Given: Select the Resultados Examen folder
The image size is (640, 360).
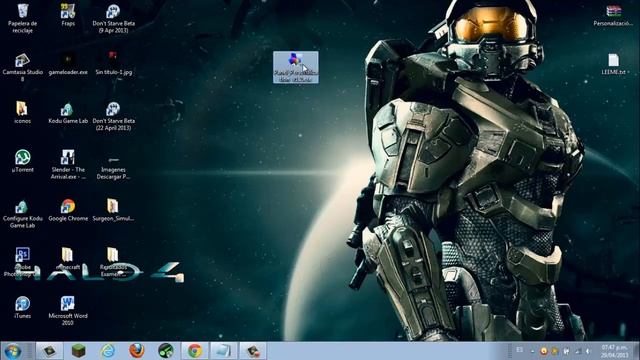Looking at the screenshot, I should (x=113, y=262).
